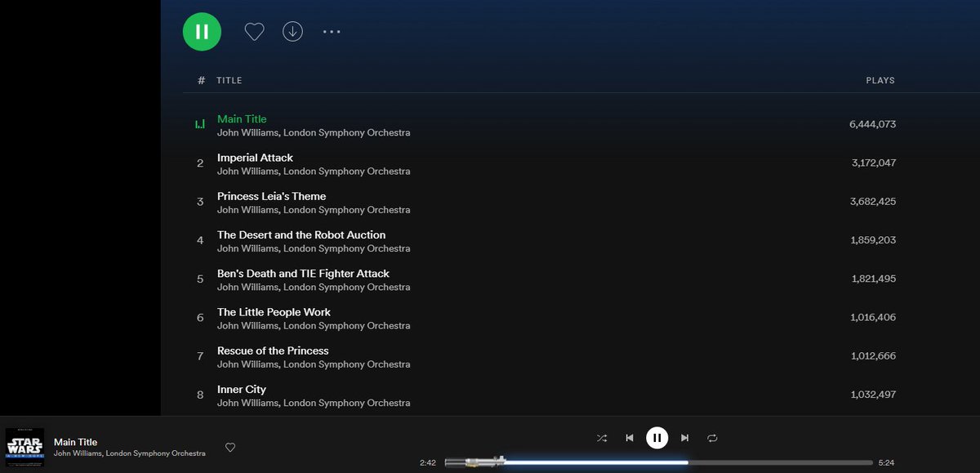
Task: Click track number 2
Action: (200, 163)
